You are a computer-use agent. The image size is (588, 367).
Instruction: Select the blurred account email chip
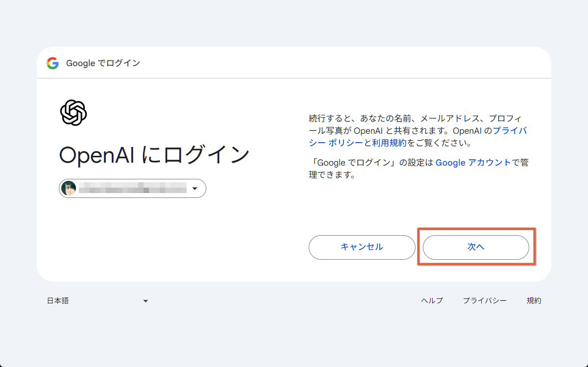pos(132,189)
